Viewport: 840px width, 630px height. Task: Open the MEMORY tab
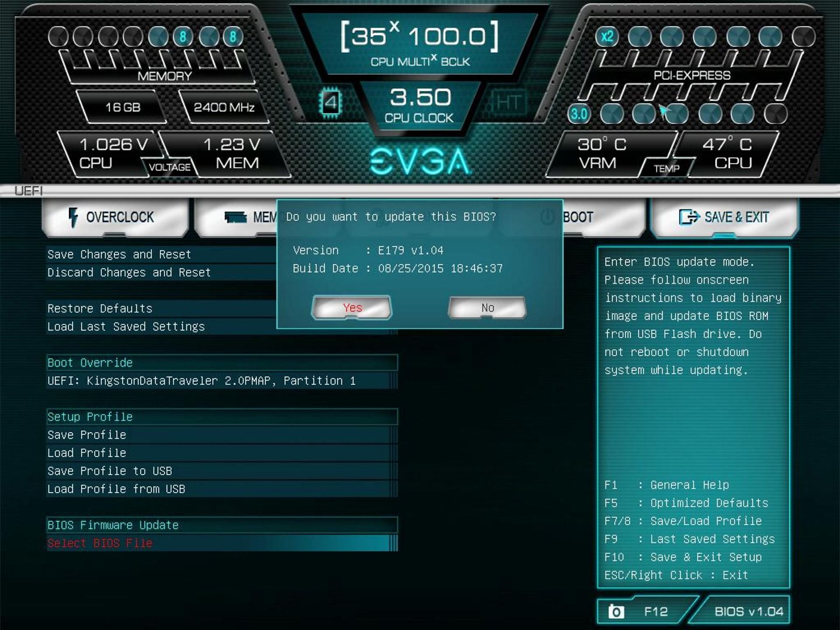236,217
